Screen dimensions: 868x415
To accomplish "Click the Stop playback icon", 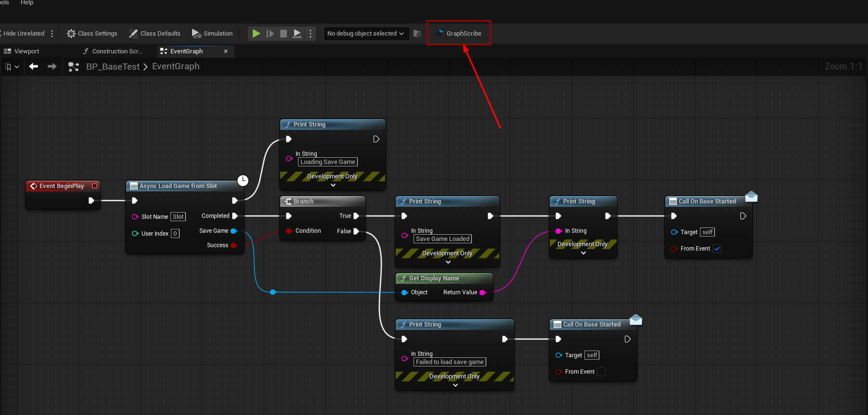I will pyautogui.click(x=284, y=33).
